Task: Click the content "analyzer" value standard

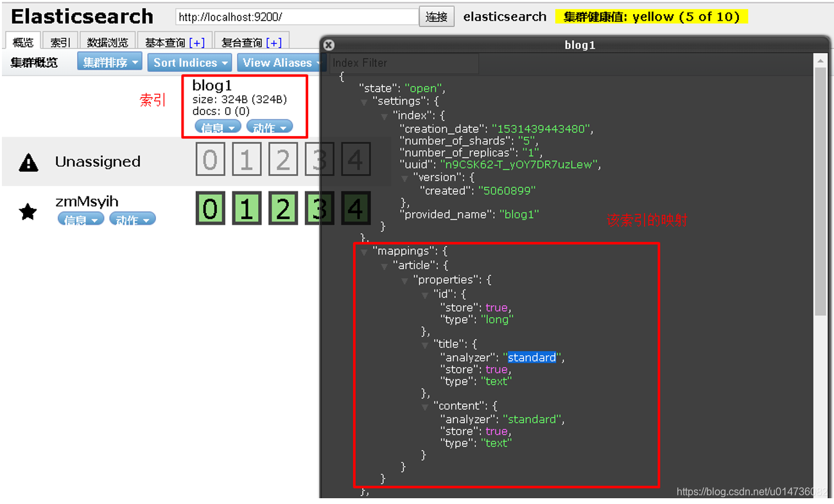Action: 533,419
